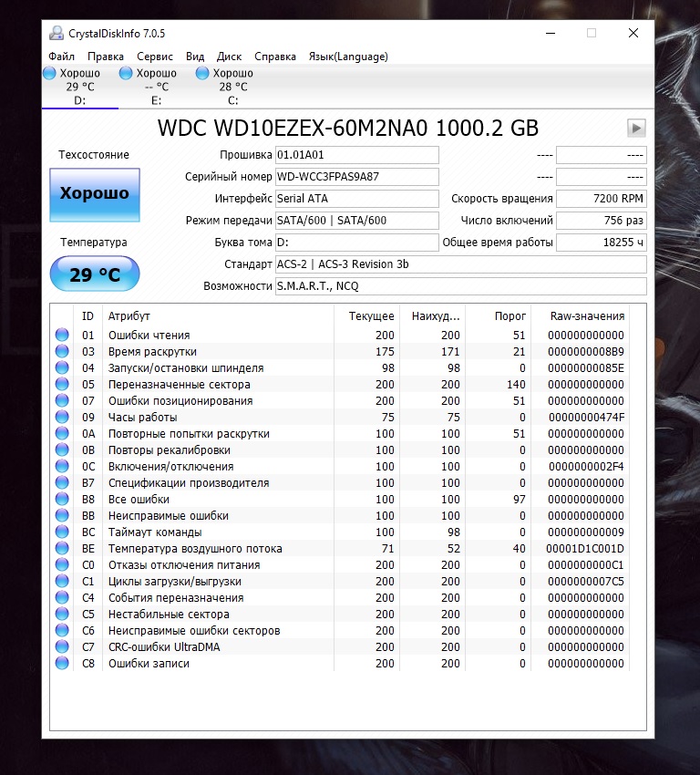Screen dimensions: 700x775
Task: Click the next-disk arrow button
Action: pos(636,128)
